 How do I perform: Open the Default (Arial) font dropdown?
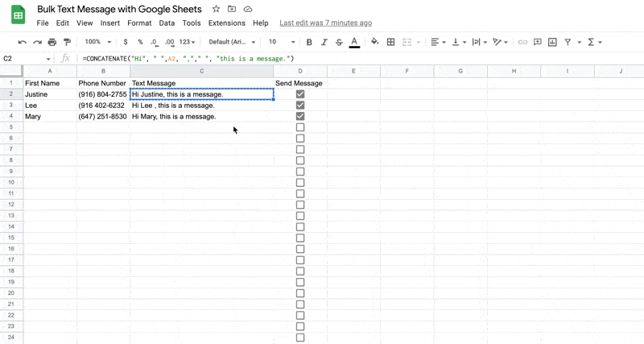pyautogui.click(x=232, y=42)
